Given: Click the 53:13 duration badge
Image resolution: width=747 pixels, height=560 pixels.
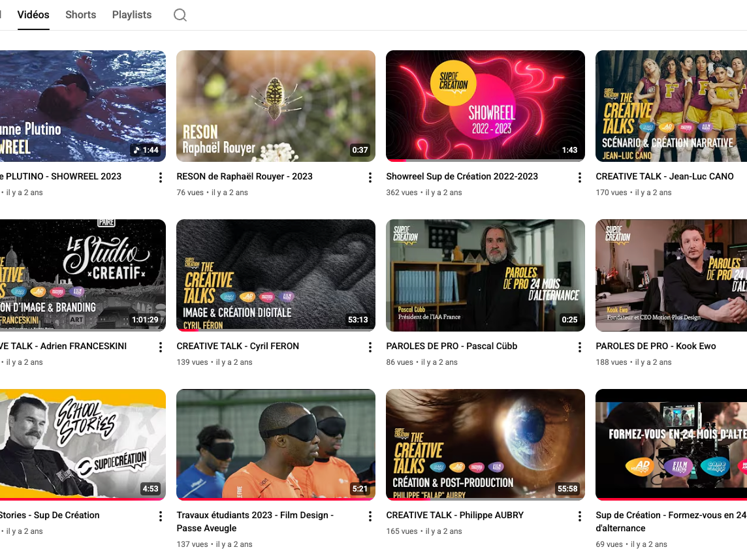Looking at the screenshot, I should [358, 320].
